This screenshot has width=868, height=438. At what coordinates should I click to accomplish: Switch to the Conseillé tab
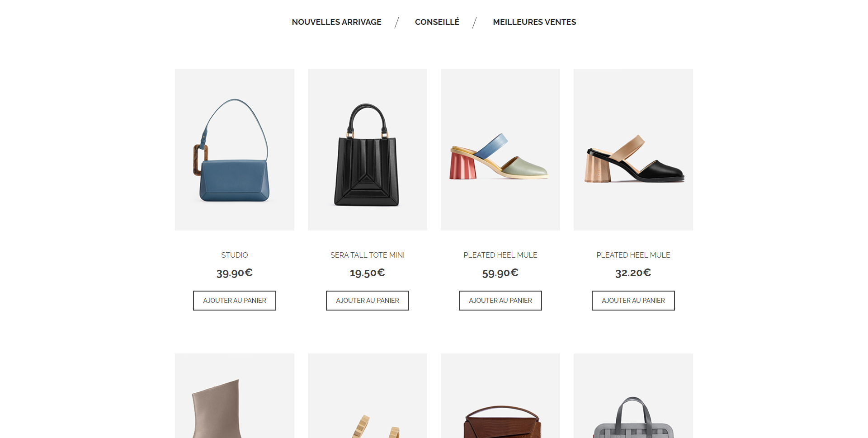437,22
